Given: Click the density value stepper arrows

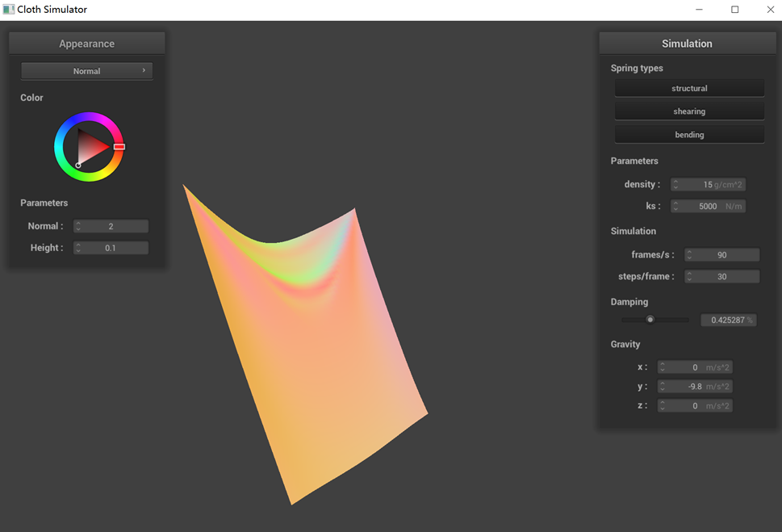Looking at the screenshot, I should 675,185.
